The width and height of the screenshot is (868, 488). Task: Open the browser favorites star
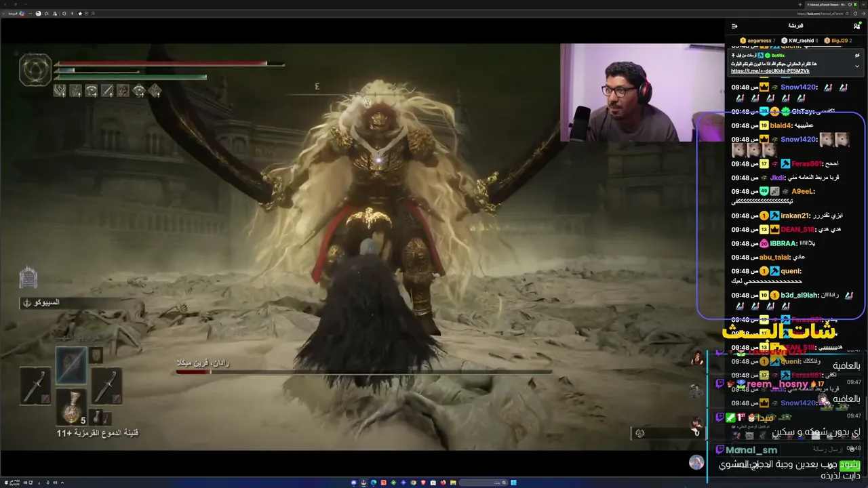pos(80,13)
